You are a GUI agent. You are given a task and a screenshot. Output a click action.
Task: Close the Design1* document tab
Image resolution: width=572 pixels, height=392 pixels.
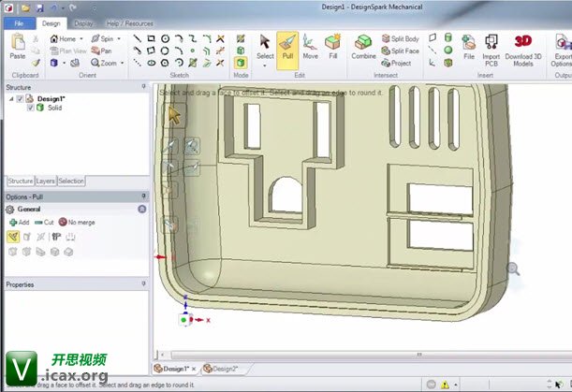pos(194,369)
